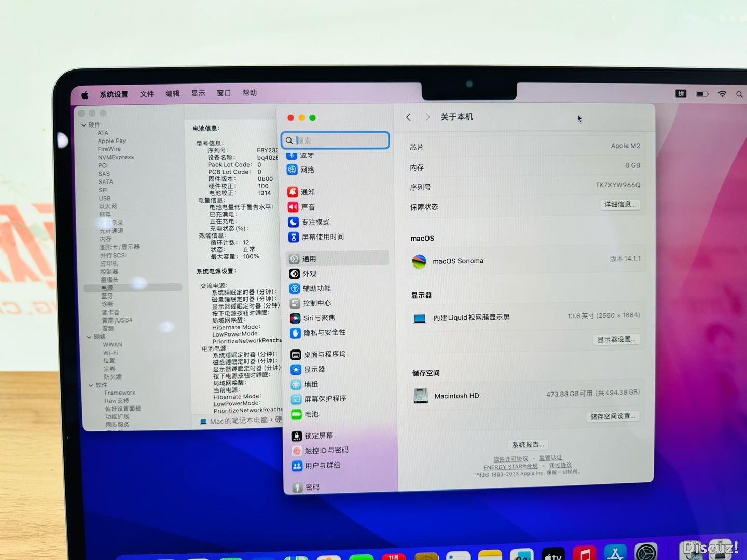Open 辅助功能 accessibility icon
The image size is (747, 560).
[295, 288]
